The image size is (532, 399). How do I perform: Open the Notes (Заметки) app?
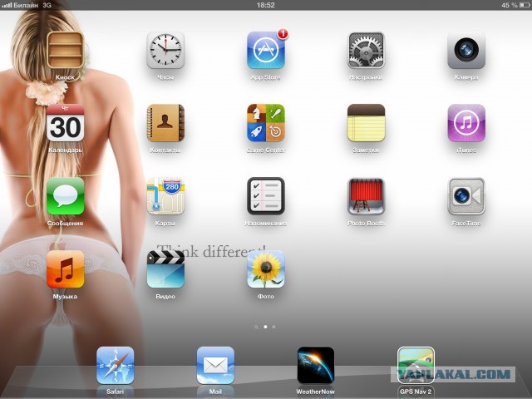click(x=366, y=123)
